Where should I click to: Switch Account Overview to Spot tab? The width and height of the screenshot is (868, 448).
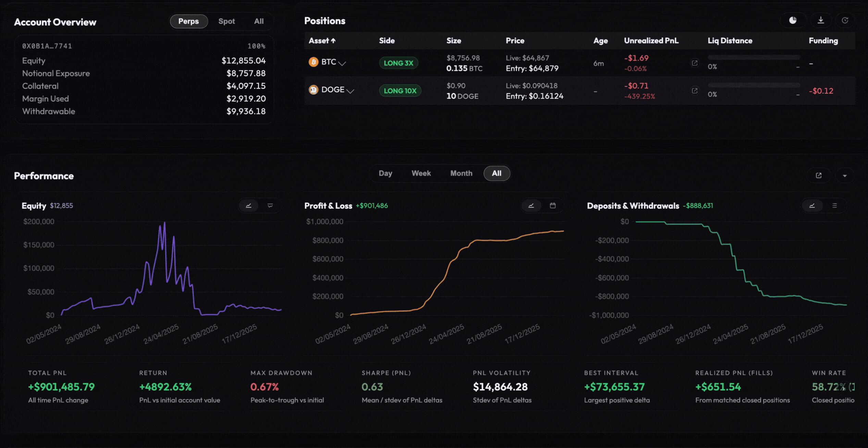tap(226, 21)
